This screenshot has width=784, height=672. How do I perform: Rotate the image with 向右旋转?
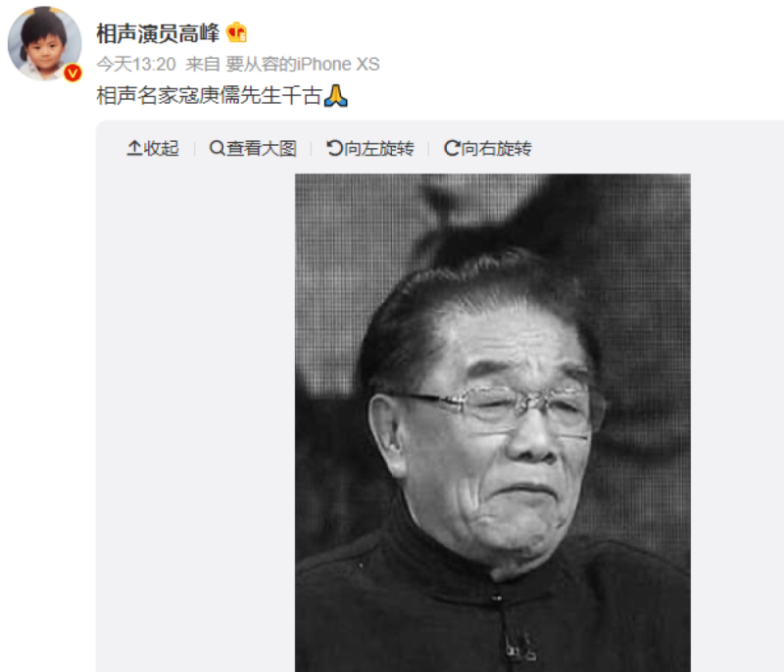pyautogui.click(x=496, y=148)
